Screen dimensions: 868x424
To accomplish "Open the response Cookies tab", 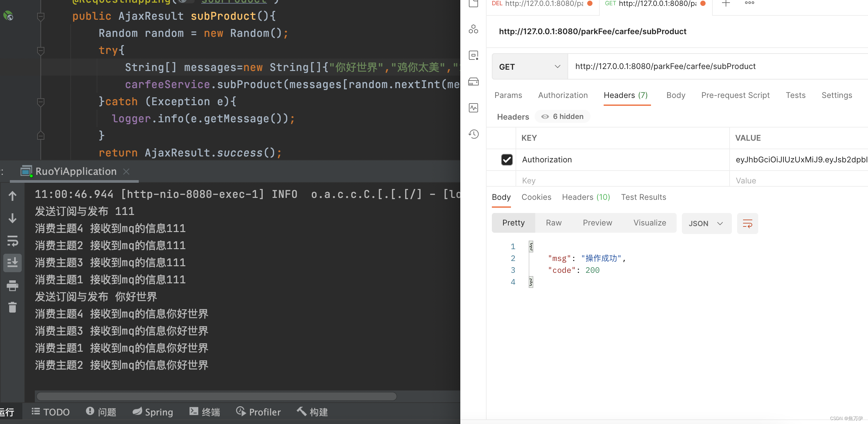I will coord(536,197).
